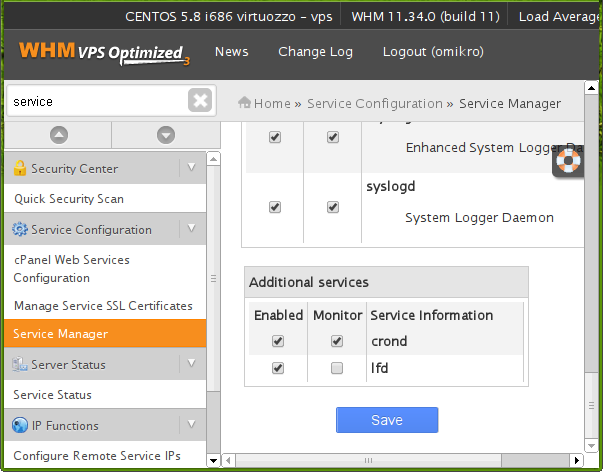The width and height of the screenshot is (603, 472).
Task: Collapse the IP Functions section arrow
Action: 191,424
